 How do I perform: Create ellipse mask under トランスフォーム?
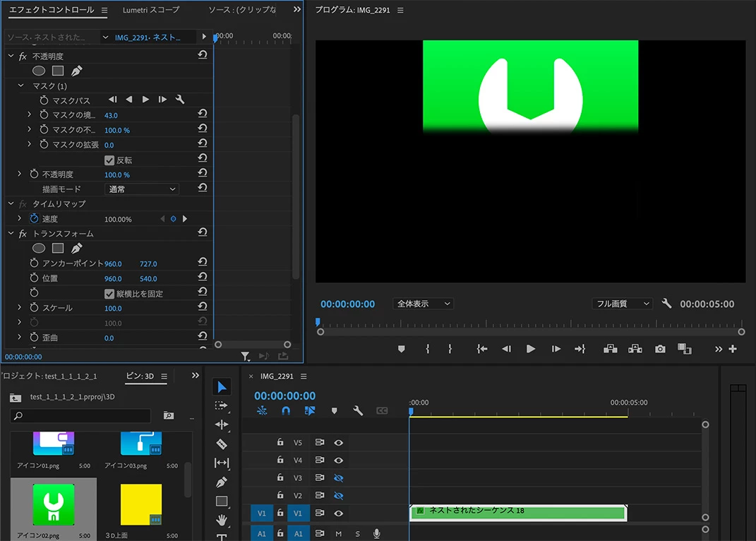pos(39,248)
